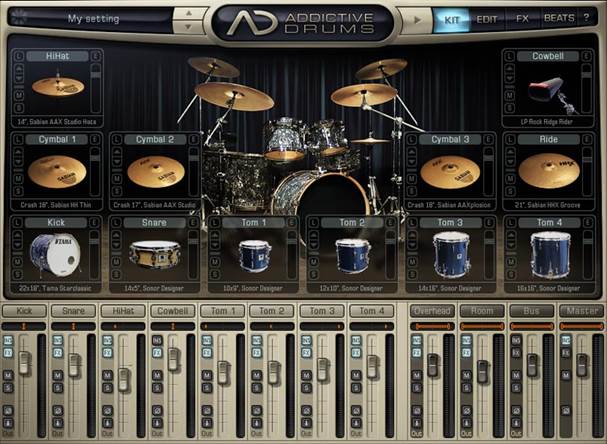
Task: Adjust the HiHat kit slot level slider
Action: tap(95, 88)
